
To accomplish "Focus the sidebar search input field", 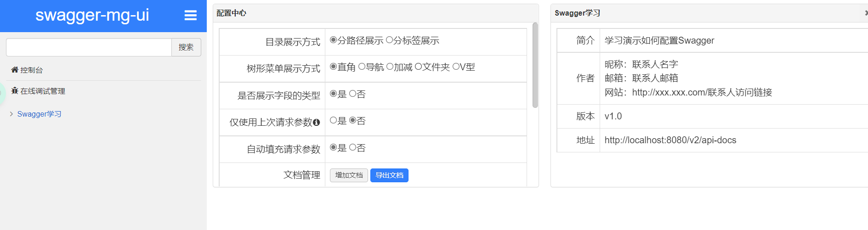I will pos(89,47).
